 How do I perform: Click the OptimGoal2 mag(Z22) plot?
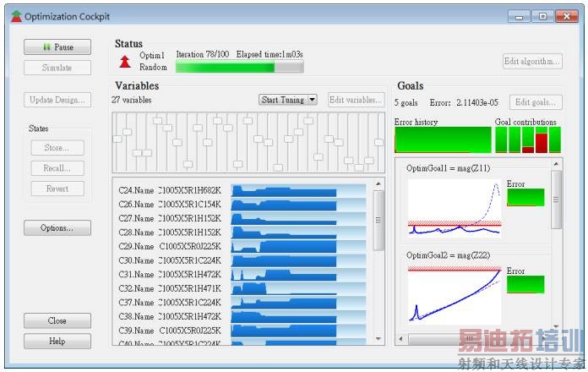point(455,295)
